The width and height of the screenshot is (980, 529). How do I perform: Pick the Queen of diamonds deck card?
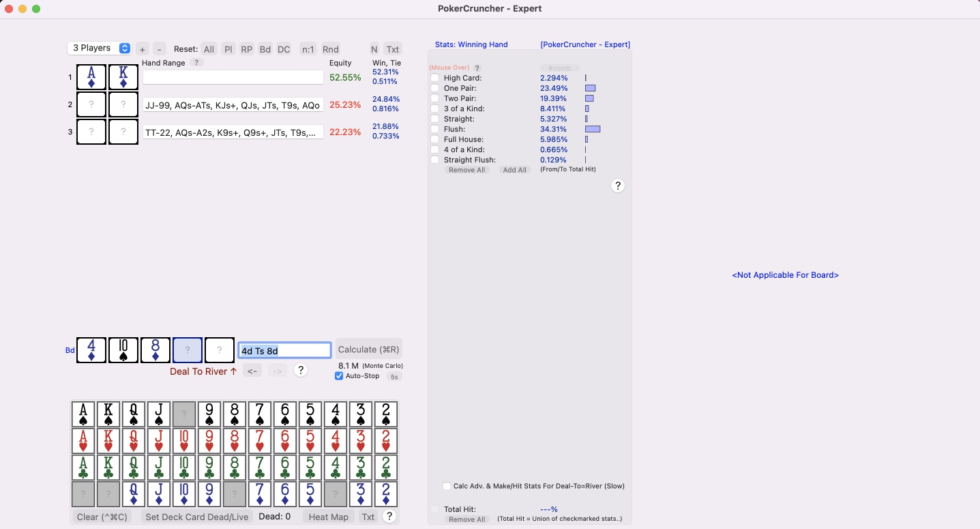tap(134, 494)
